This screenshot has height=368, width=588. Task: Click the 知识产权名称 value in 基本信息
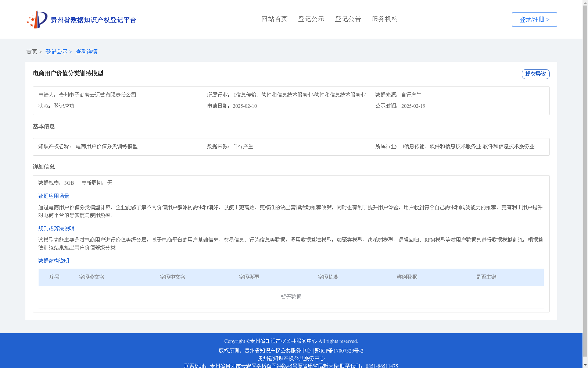pos(107,146)
